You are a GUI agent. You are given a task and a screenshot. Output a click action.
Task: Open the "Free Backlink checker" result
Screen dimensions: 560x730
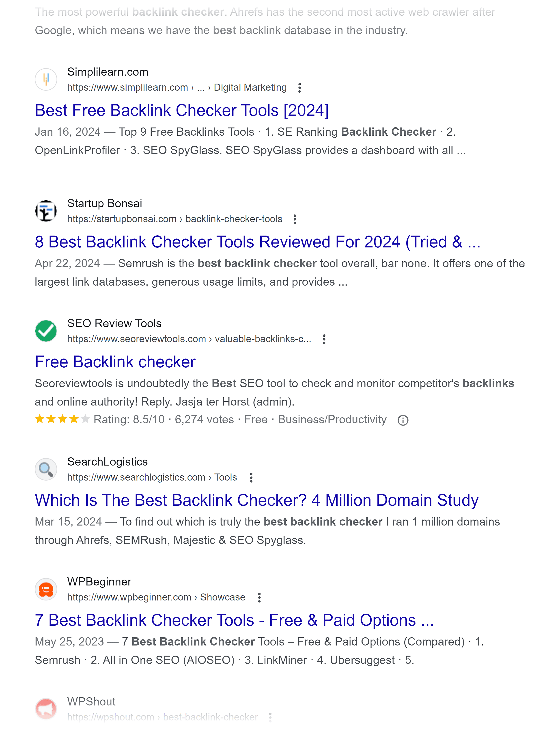[x=115, y=362]
